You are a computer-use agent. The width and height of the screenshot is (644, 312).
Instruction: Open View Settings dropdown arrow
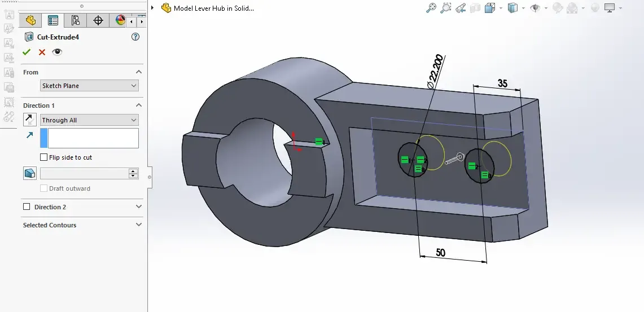(x=620, y=8)
